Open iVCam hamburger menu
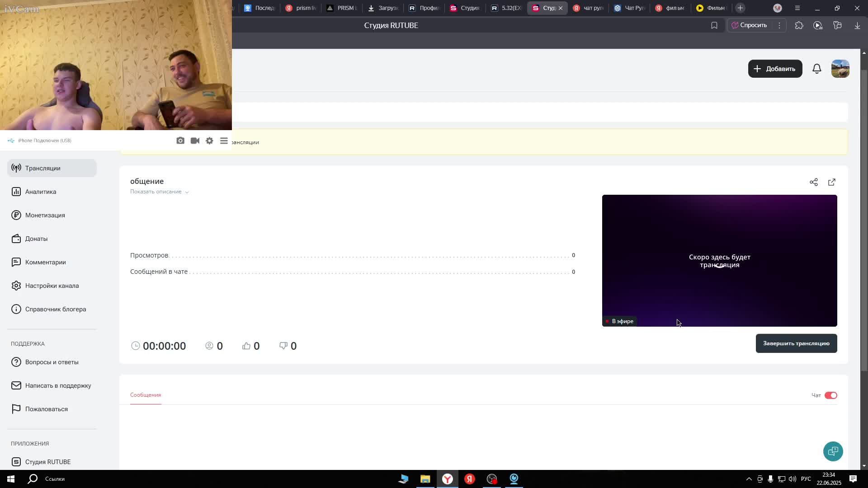The width and height of the screenshot is (868, 488). pyautogui.click(x=224, y=141)
